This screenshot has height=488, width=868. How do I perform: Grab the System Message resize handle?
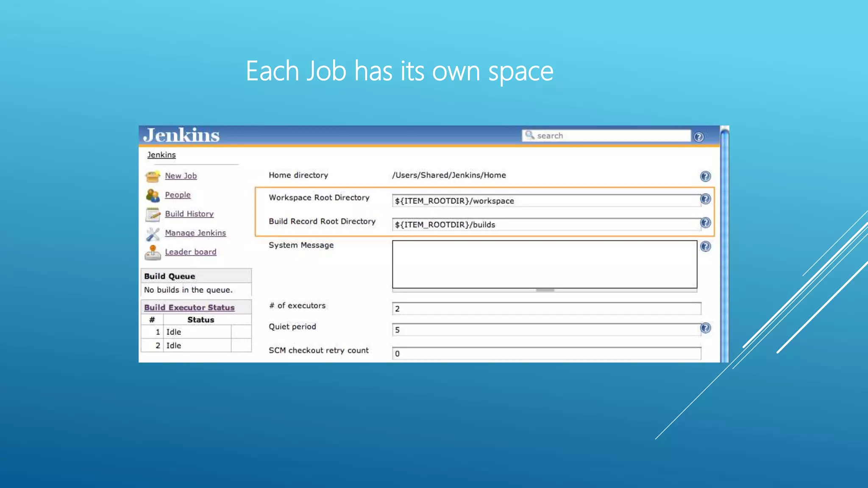pyautogui.click(x=545, y=290)
